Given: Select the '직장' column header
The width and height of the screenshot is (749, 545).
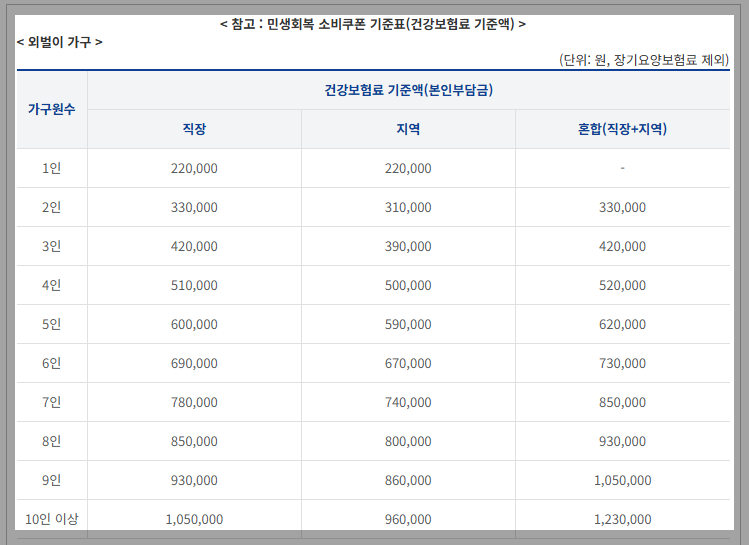Looking at the screenshot, I should 194,129.
